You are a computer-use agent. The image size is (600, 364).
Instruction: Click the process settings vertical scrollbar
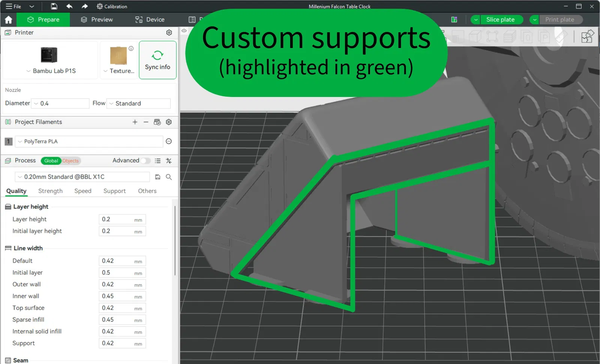(175, 240)
